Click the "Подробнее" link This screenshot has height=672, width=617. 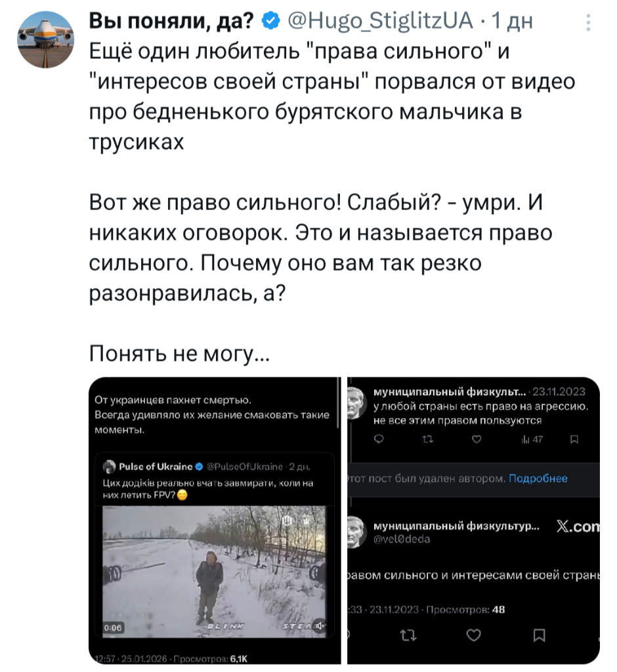(538, 478)
